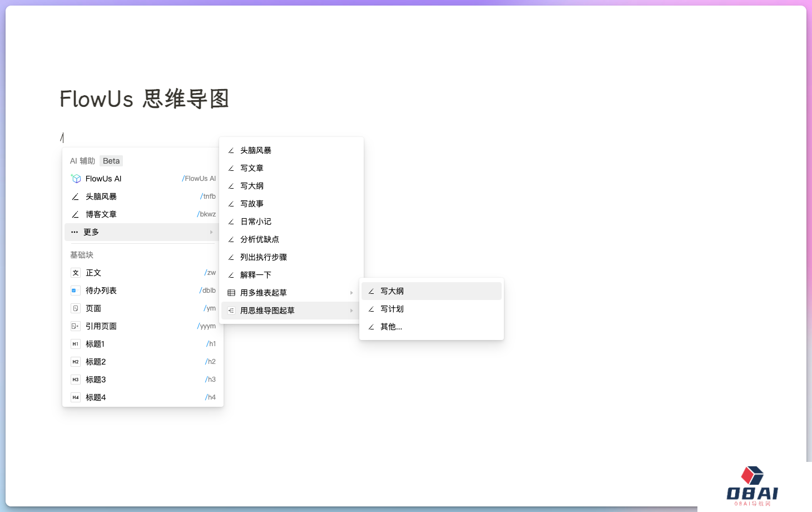The width and height of the screenshot is (812, 512).
Task: Click the /dblb shortcut text
Action: [207, 291]
